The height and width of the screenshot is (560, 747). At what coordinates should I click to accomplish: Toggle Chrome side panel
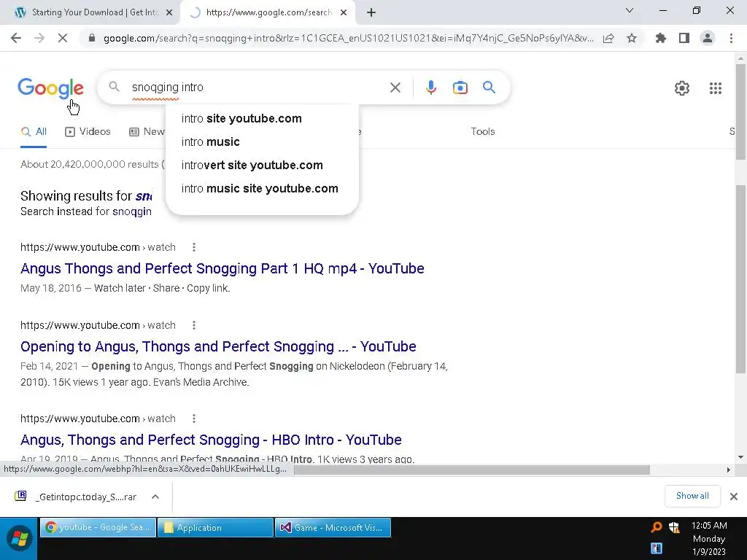click(x=684, y=38)
